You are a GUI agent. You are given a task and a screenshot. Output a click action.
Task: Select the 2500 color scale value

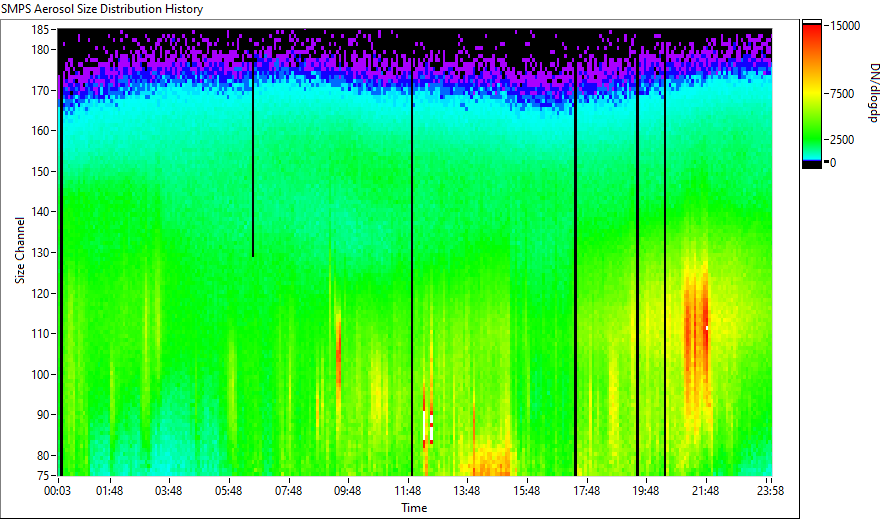pyautogui.click(x=842, y=140)
